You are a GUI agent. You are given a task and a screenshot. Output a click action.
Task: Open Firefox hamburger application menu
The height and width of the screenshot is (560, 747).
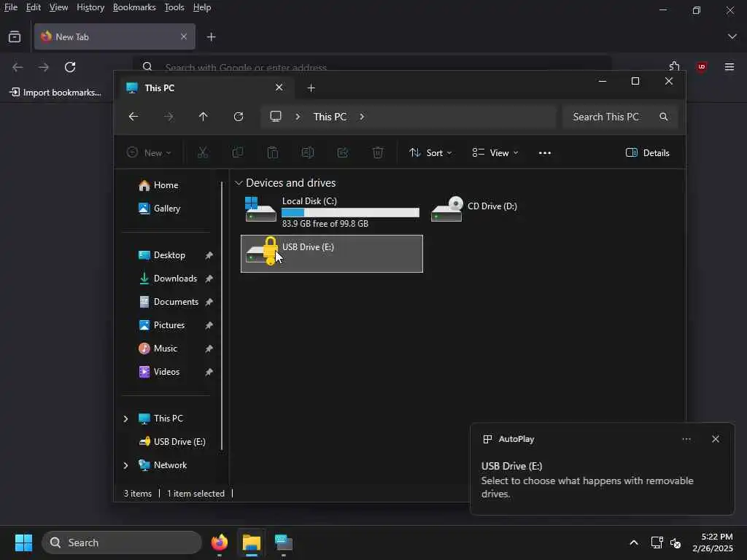[729, 67]
